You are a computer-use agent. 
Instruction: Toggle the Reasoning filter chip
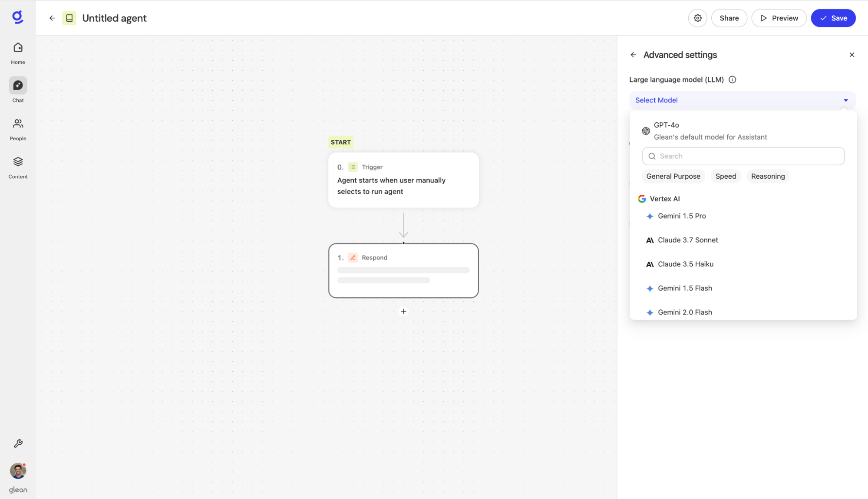point(767,176)
